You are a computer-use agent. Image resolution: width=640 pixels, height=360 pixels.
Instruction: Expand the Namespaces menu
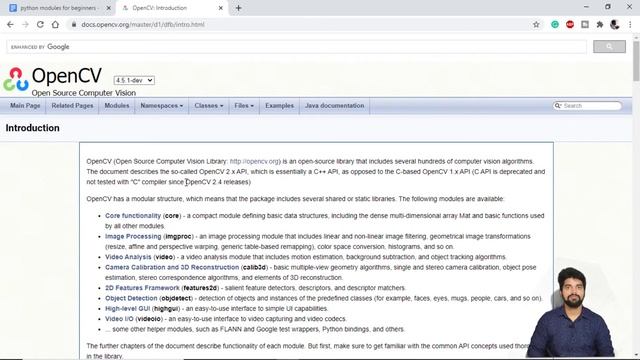pos(162,106)
